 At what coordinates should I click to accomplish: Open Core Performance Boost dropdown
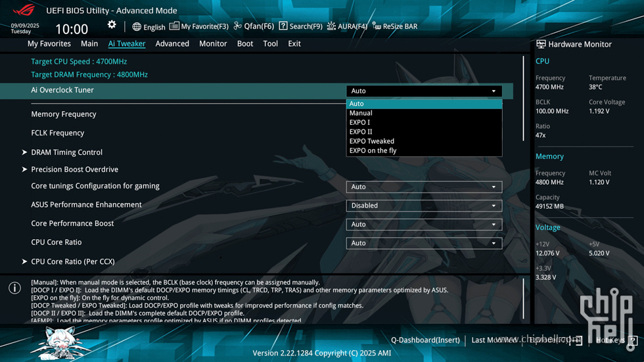pos(424,225)
